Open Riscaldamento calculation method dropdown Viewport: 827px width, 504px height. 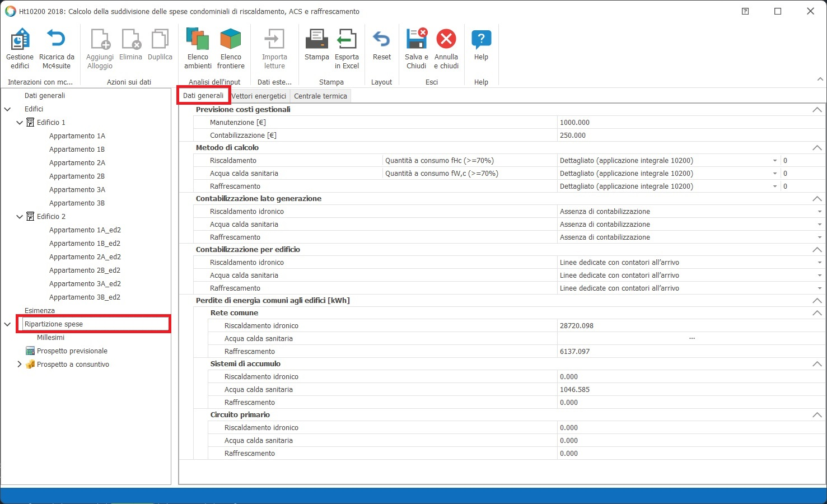click(775, 161)
